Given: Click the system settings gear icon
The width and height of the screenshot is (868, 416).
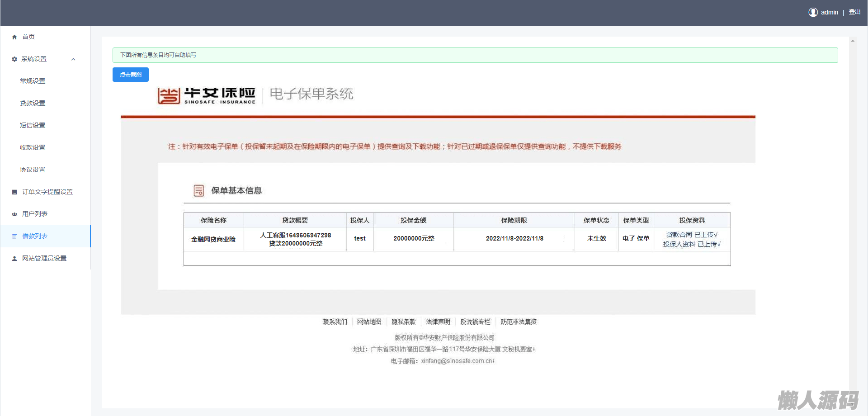Looking at the screenshot, I should (14, 59).
